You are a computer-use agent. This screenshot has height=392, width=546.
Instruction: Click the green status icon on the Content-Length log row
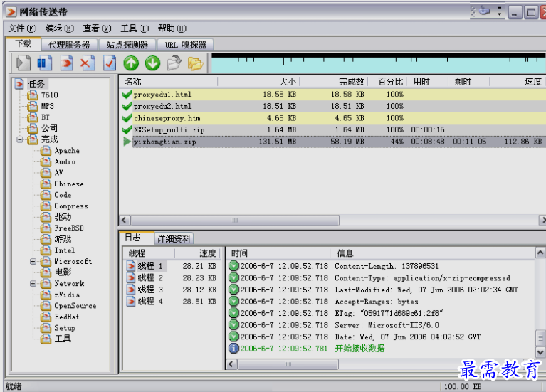tap(233, 266)
